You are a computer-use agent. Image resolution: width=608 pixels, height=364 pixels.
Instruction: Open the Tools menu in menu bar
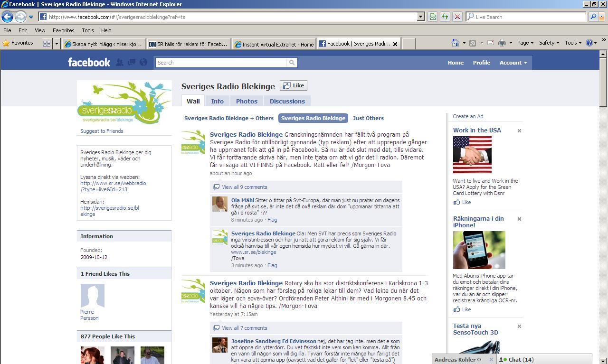pyautogui.click(x=88, y=30)
